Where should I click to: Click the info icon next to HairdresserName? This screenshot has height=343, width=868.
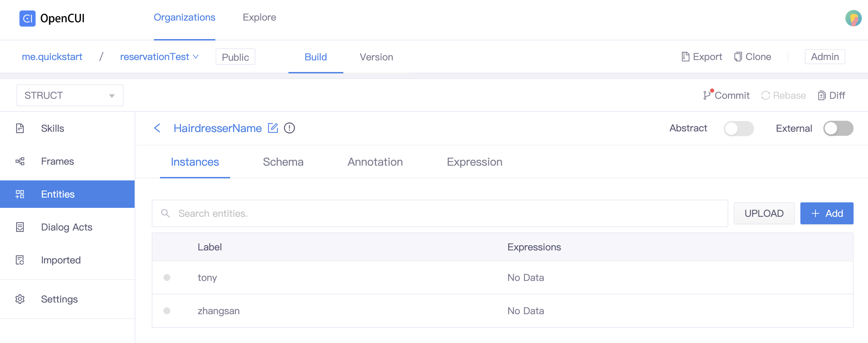pos(289,128)
